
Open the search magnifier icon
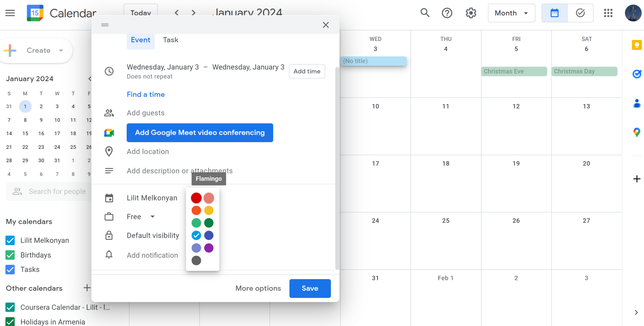click(x=425, y=13)
